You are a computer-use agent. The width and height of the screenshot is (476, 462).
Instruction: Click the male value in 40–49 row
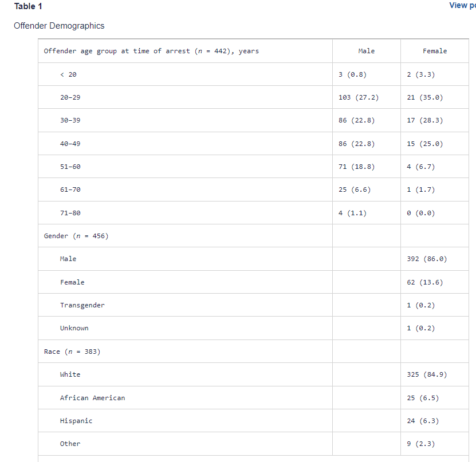pos(357,144)
